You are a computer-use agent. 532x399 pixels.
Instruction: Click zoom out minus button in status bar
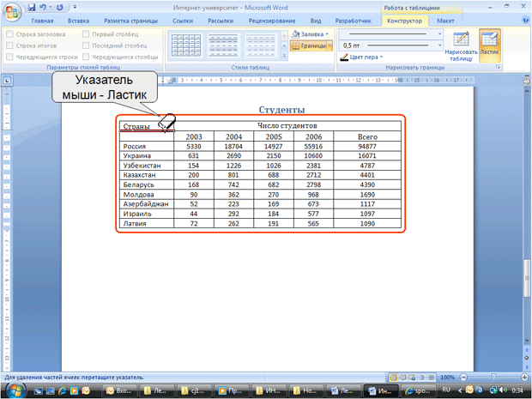464,377
